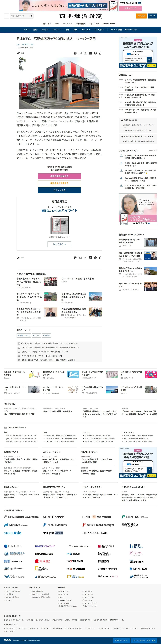Click the print icon above the article photo
The width and height of the screenshot is (161, 644).
[75, 53]
